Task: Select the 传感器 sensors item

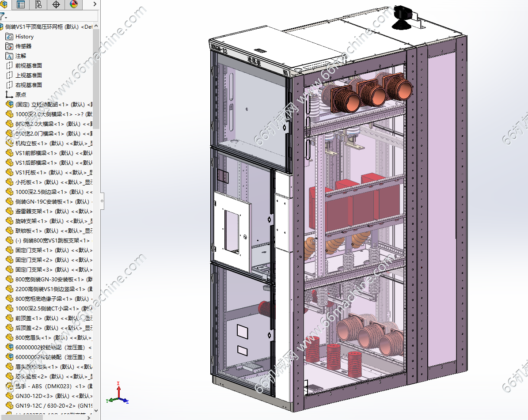Action: click(x=23, y=46)
